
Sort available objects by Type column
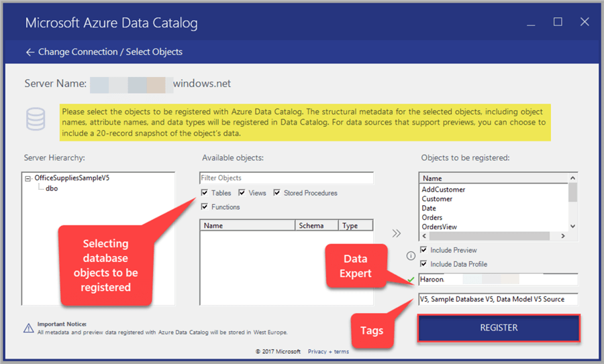356,225
